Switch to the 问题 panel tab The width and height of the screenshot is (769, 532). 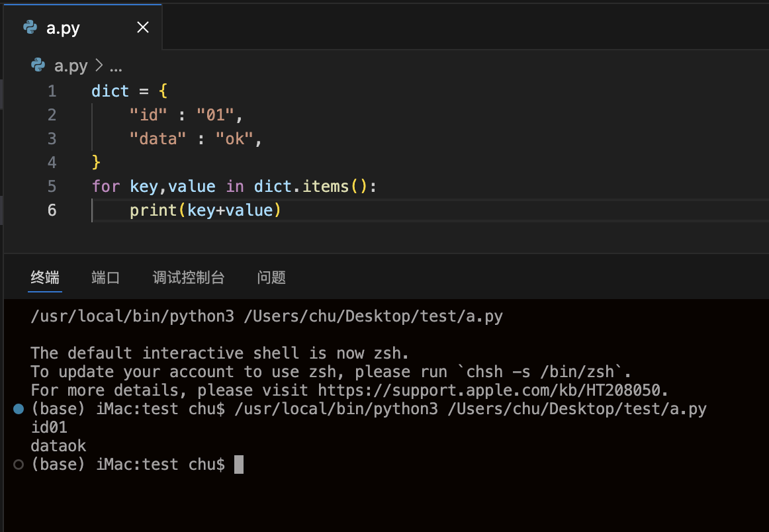point(271,277)
